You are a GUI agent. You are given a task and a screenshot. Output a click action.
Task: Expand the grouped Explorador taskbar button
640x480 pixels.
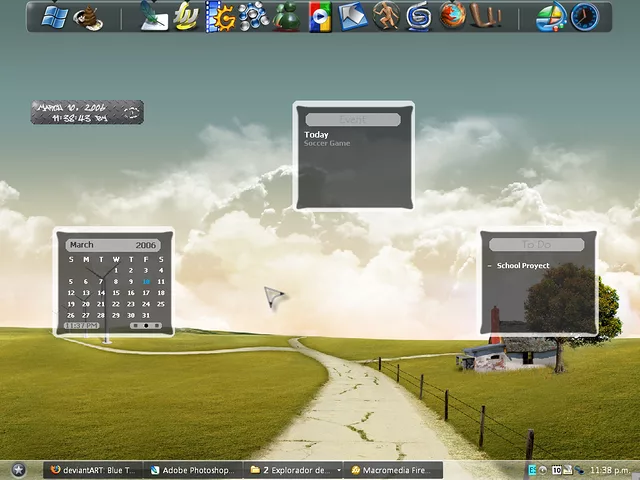click(292, 469)
